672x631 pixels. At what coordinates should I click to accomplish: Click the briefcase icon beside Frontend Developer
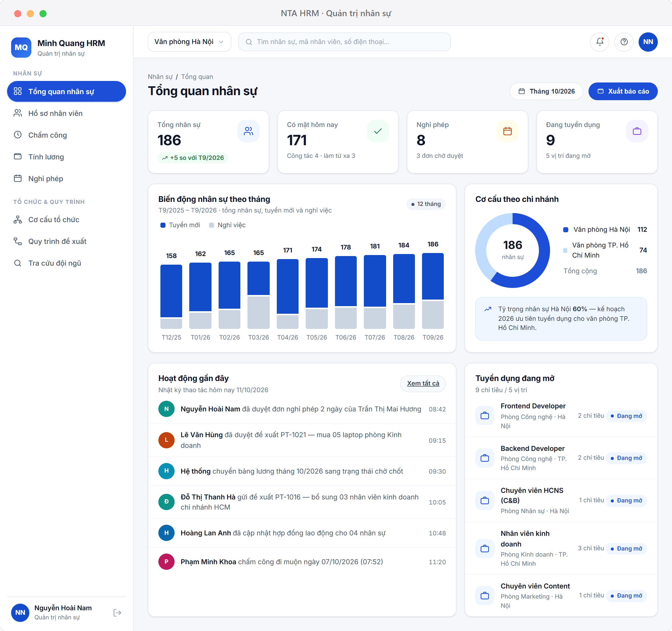[x=485, y=415]
